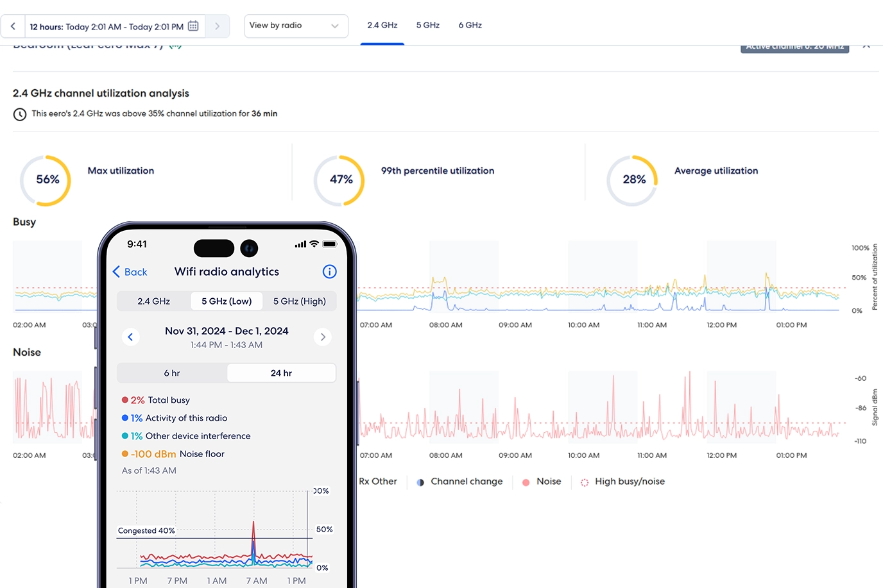Click the phone cellular signal icon
Viewport: 883px width, 588px height.
coord(300,244)
